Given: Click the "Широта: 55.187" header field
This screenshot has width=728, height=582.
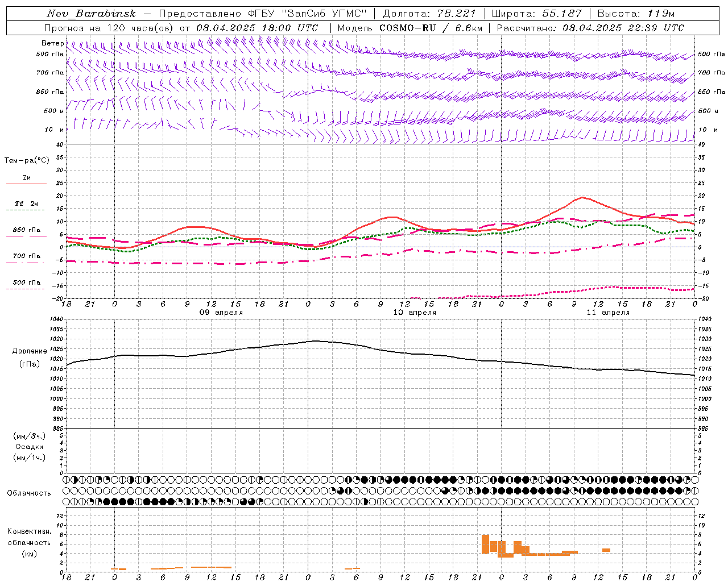Looking at the screenshot, I should [536, 14].
